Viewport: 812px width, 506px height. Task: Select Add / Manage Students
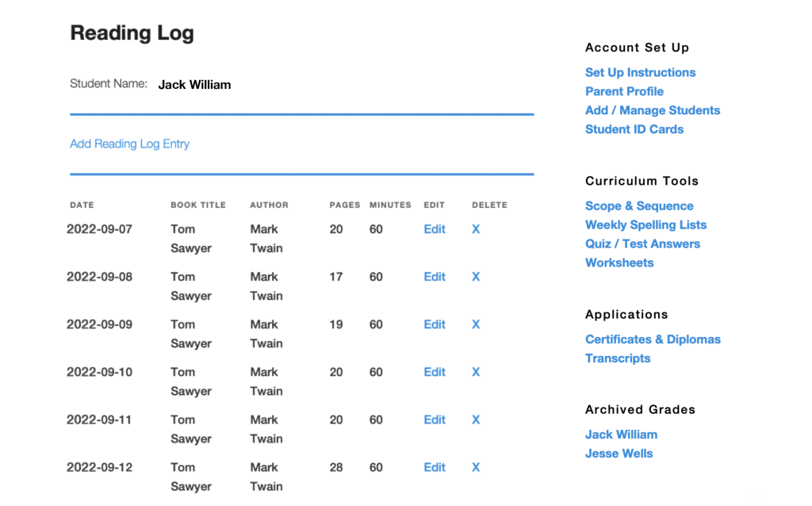point(653,110)
